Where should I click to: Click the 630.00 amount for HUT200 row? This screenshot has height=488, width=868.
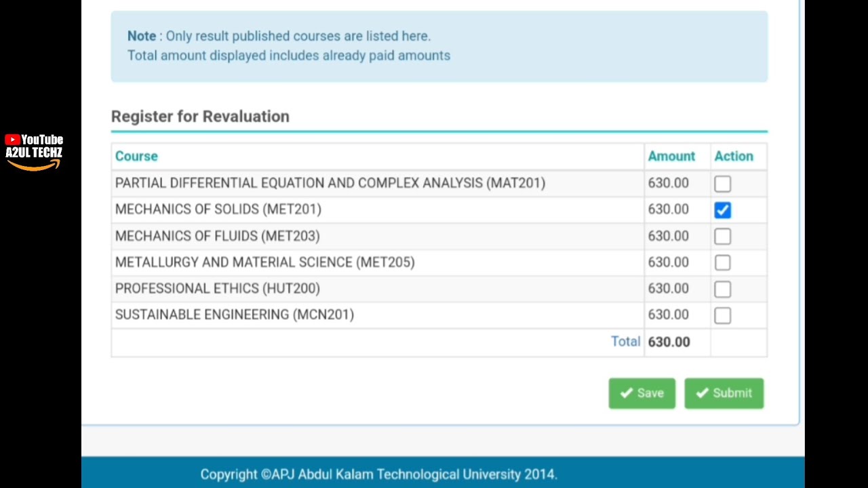(x=668, y=289)
